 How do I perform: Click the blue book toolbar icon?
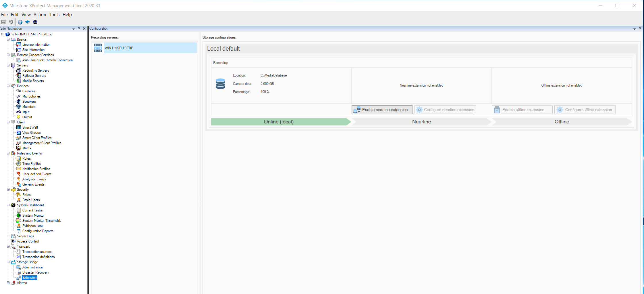tap(28, 22)
